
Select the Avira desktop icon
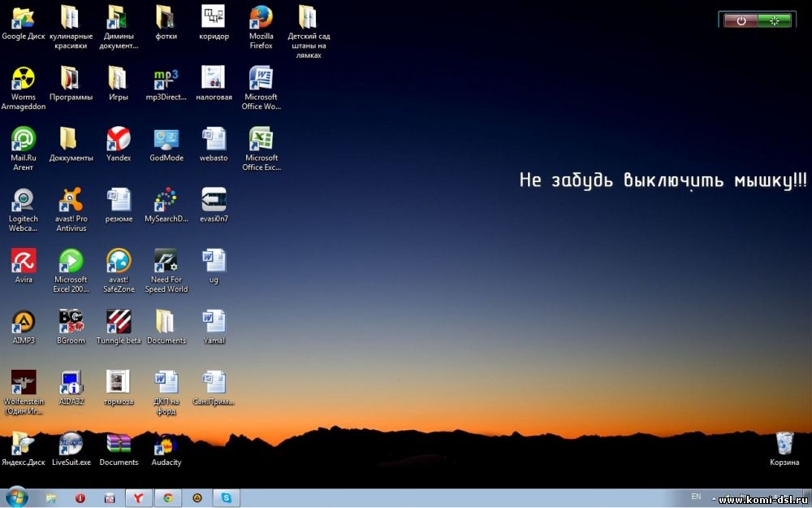24,261
